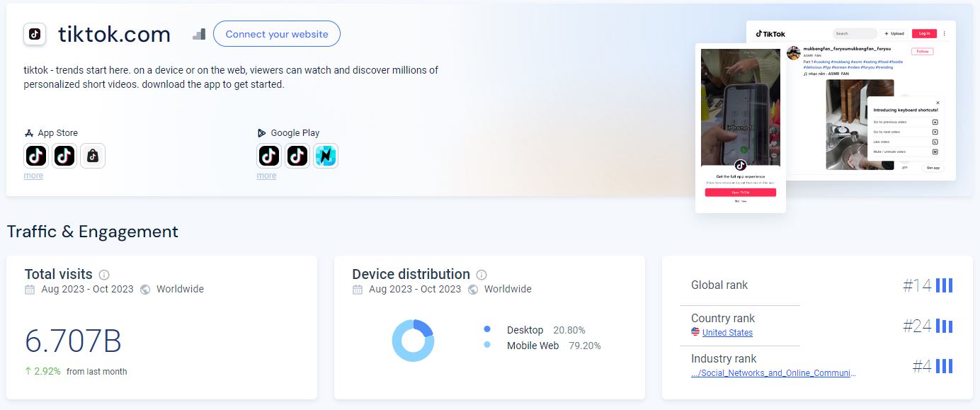Click the Traffic & Engagement heading

93,232
